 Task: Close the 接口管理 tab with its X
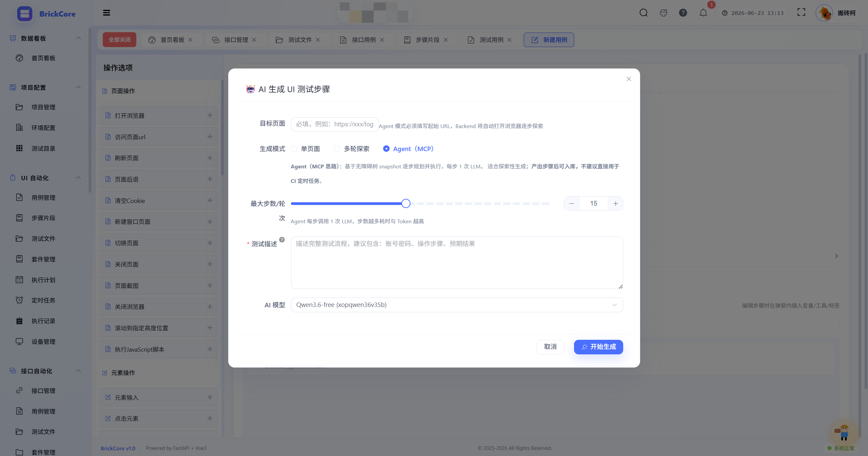254,40
